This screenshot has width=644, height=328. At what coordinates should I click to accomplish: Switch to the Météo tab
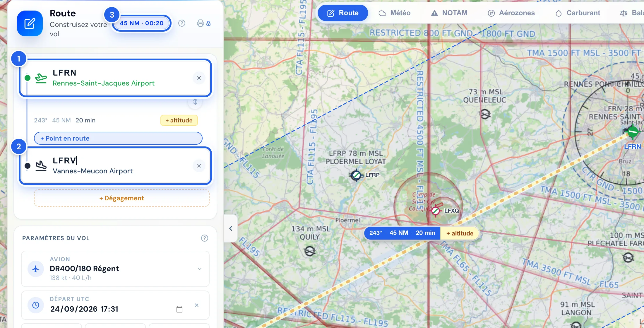tap(395, 13)
